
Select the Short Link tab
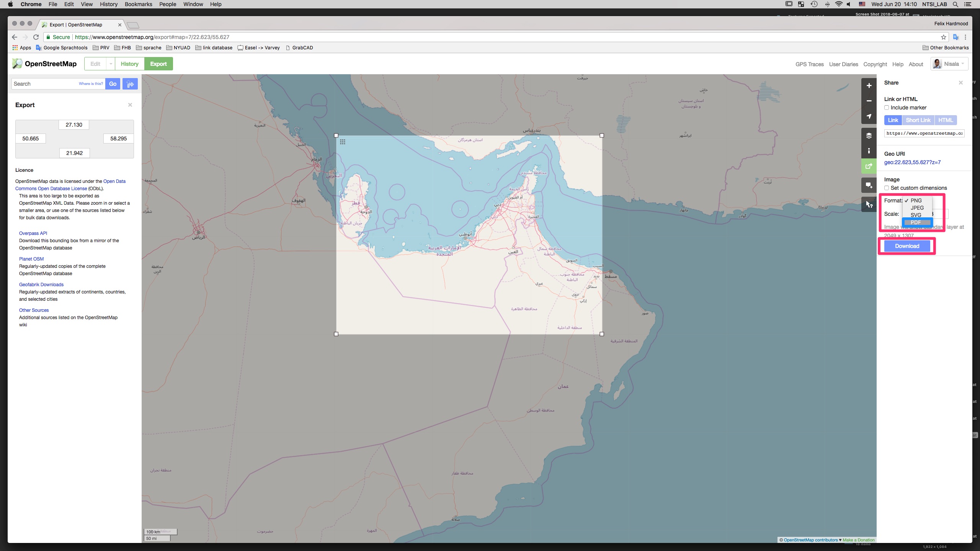pyautogui.click(x=918, y=120)
